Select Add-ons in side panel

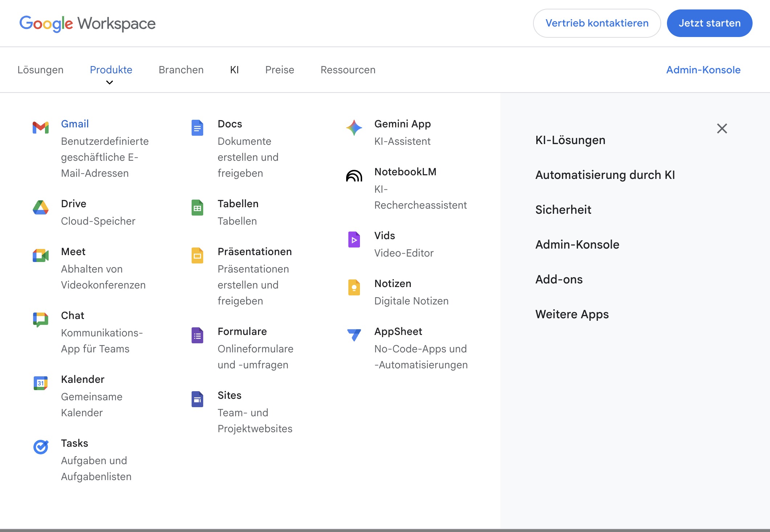(559, 279)
